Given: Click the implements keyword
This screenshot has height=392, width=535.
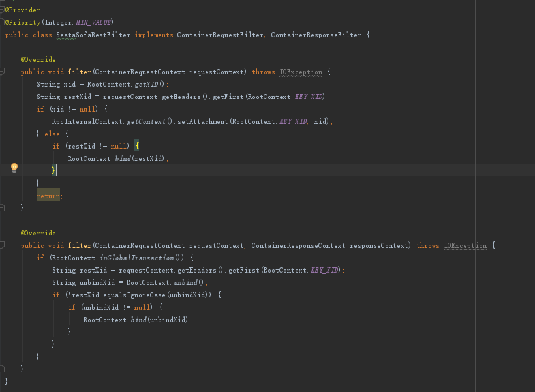Looking at the screenshot, I should pyautogui.click(x=154, y=35).
